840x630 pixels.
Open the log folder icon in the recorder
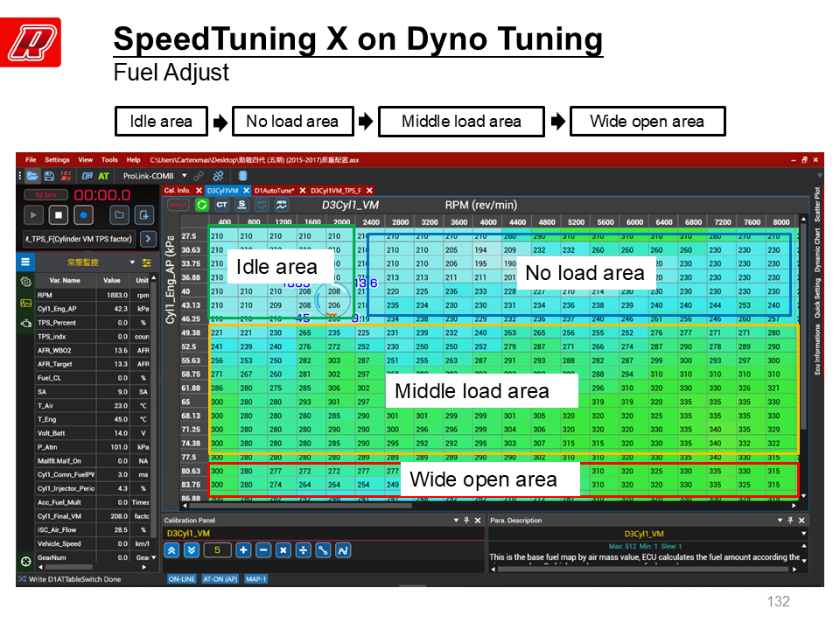119,215
